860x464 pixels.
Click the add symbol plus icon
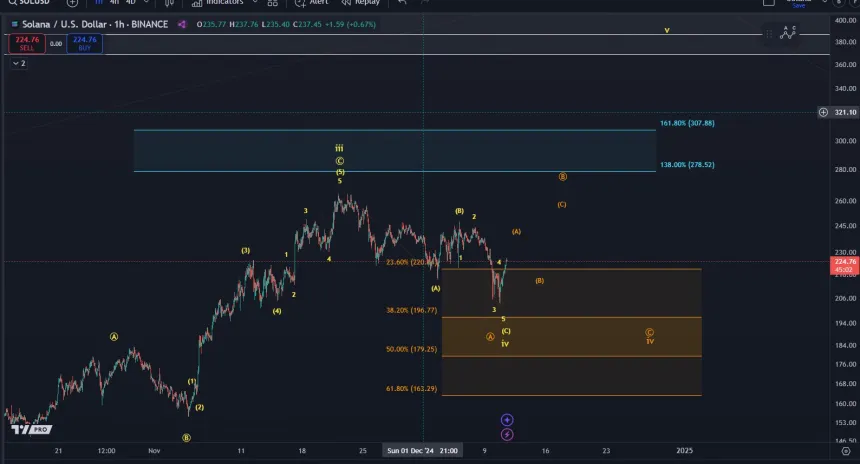tap(72, 3)
